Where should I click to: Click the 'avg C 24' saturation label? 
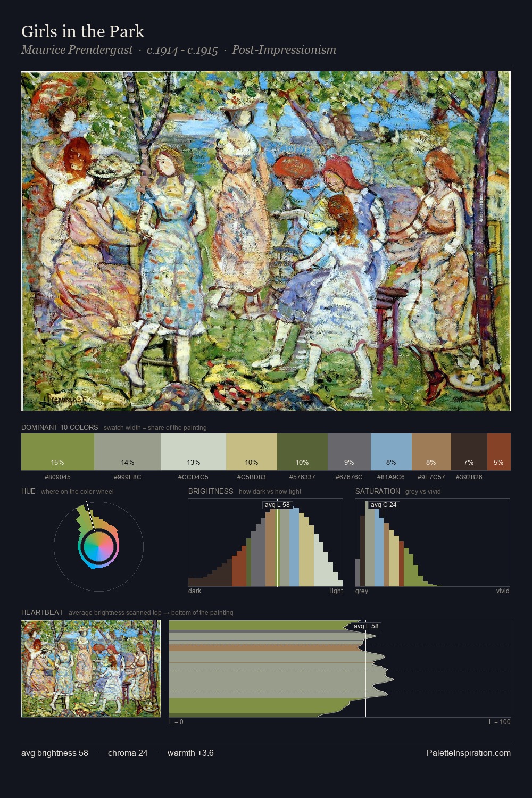point(384,505)
